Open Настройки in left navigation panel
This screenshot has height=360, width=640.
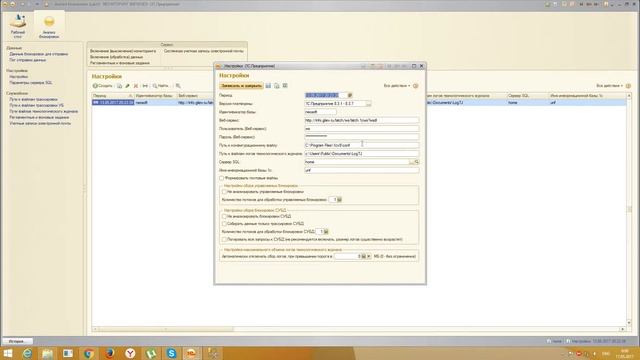pos(19,77)
